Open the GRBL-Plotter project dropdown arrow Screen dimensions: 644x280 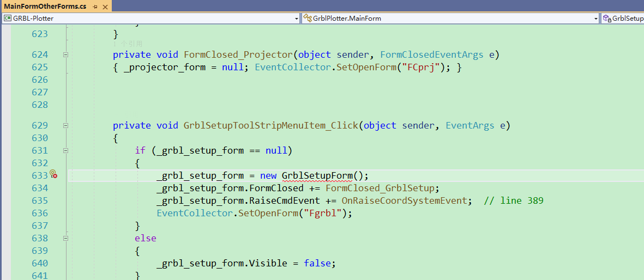pyautogui.click(x=297, y=19)
